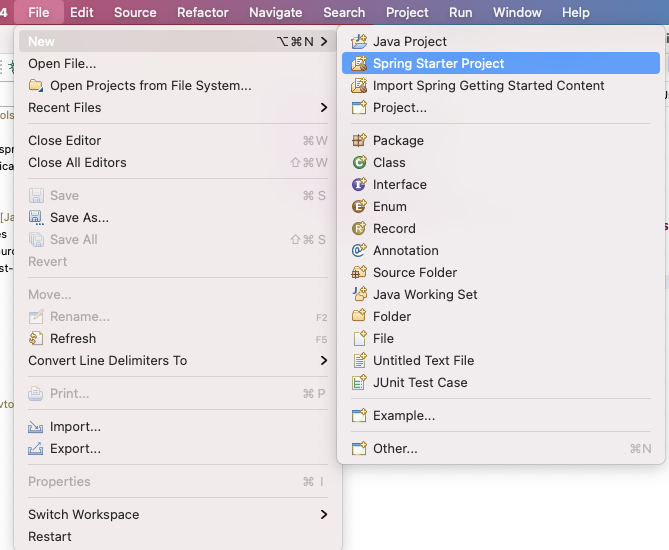Open the Edit menu
The width and height of the screenshot is (669, 550).
[x=81, y=12]
